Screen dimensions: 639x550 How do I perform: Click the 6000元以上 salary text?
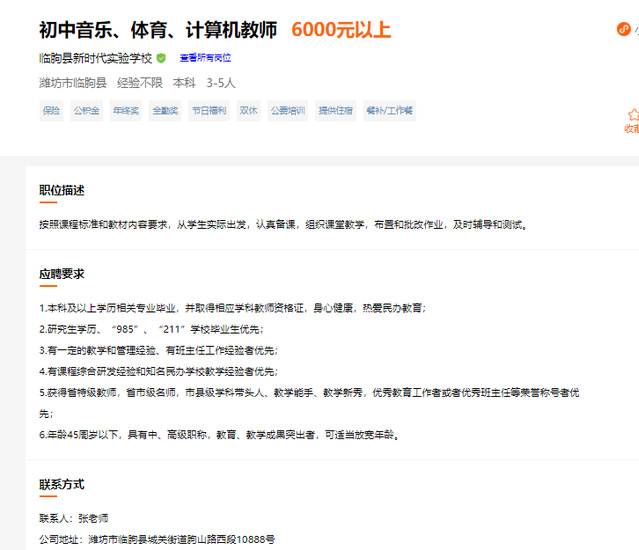click(341, 30)
